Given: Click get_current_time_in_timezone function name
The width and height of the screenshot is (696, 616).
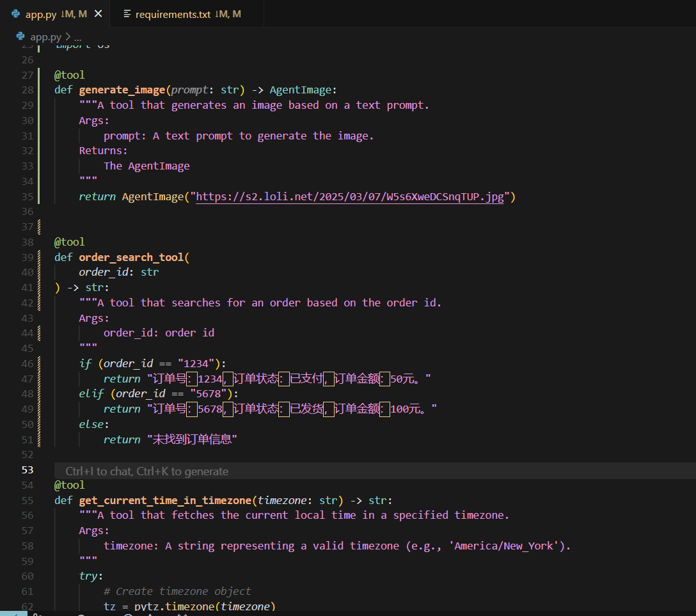Looking at the screenshot, I should (x=164, y=500).
